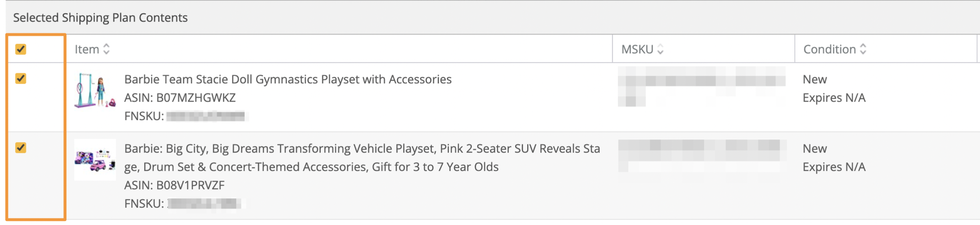Screen dimensions: 980x225
Task: Click the Barbie Team Stacie Doll Gymnastics title
Action: pyautogui.click(x=288, y=79)
